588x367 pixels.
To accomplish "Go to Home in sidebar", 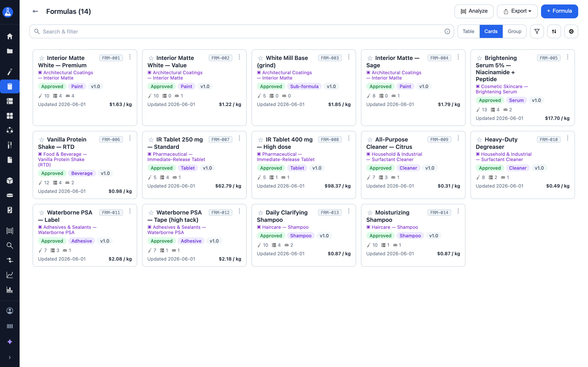I will pos(10,36).
